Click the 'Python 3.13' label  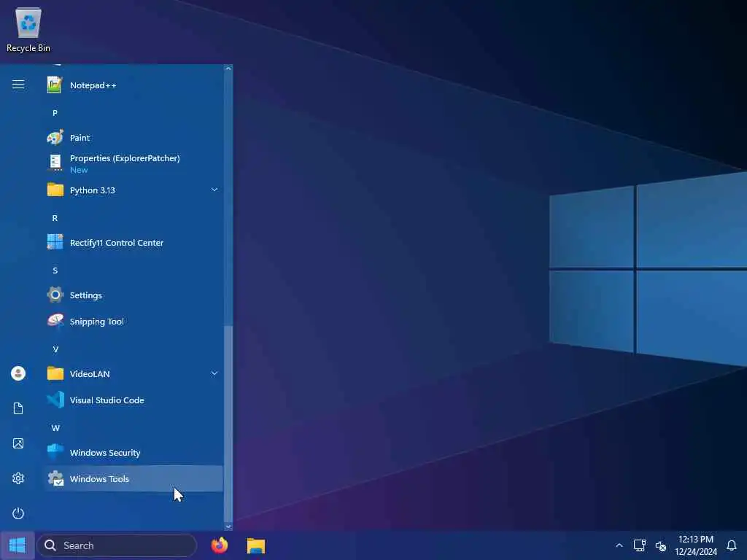point(93,190)
